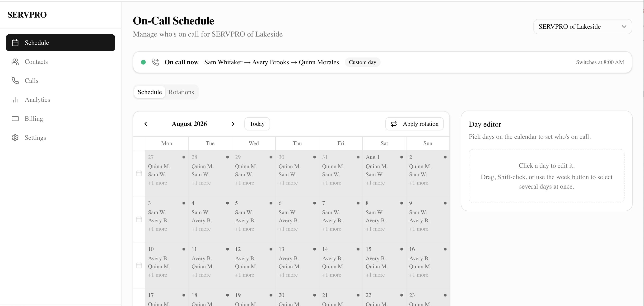
Task: Select July 30 day cell
Action: (x=297, y=173)
